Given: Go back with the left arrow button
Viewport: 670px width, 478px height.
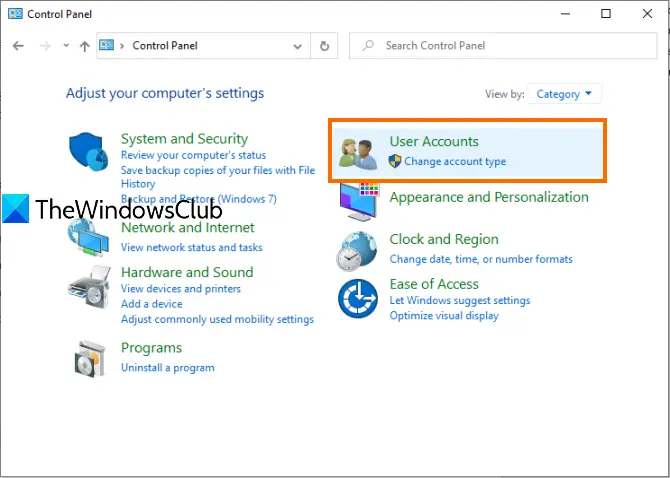Looking at the screenshot, I should (18, 46).
